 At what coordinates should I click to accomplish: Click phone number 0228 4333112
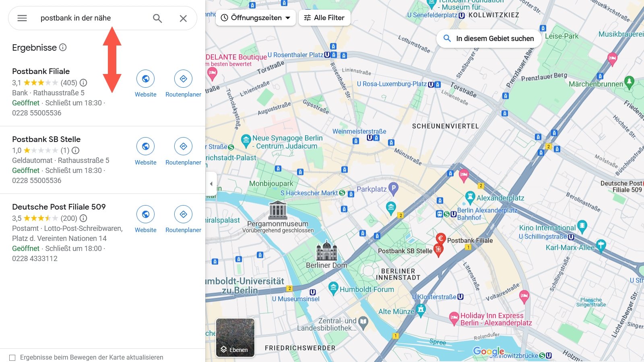coord(35,259)
